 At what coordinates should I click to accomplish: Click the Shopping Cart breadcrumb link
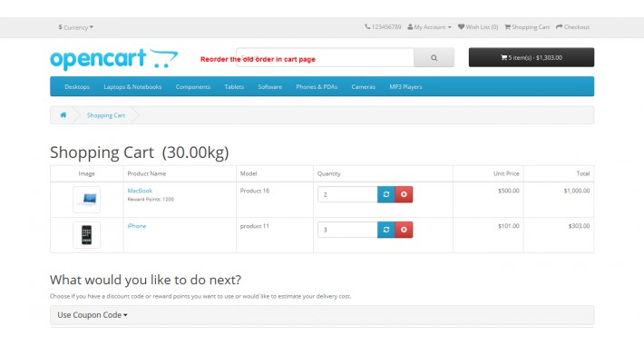pos(106,115)
